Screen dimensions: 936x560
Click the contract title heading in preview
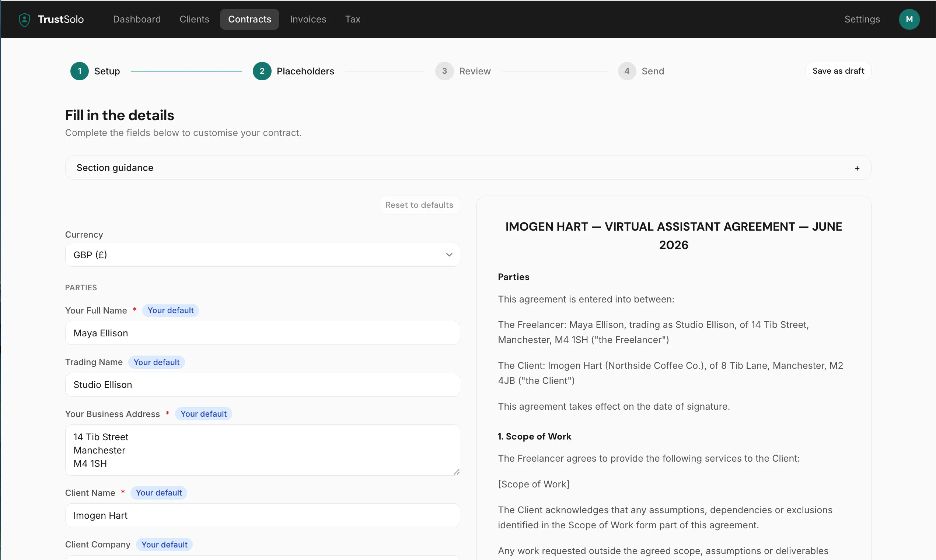[x=673, y=235]
